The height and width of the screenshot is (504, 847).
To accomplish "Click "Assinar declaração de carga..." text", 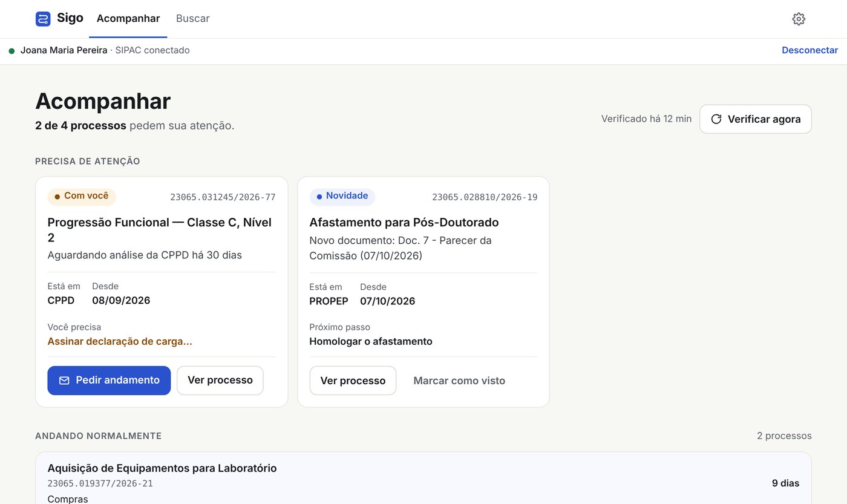I will tap(120, 341).
